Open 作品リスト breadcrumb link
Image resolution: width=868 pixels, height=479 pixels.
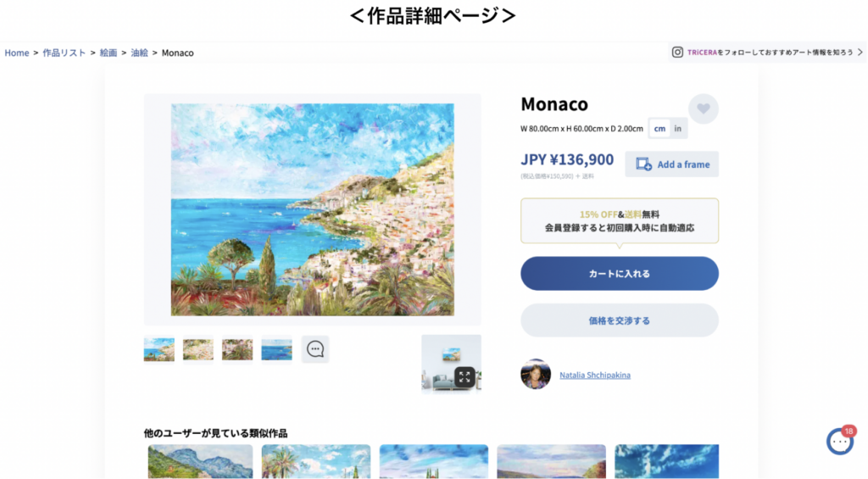pyautogui.click(x=64, y=53)
